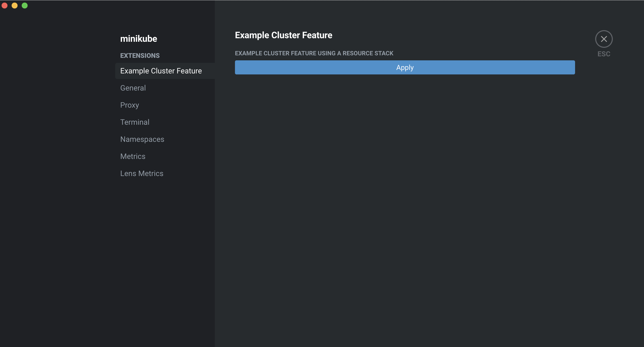The width and height of the screenshot is (644, 347).
Task: Select Metrics from the sidebar
Action: 133,156
